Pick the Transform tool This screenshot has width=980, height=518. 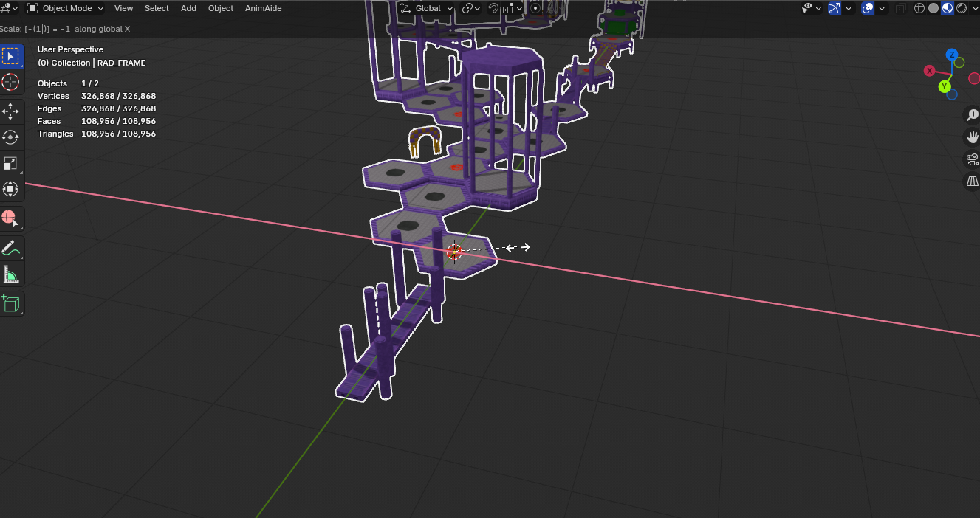(x=11, y=189)
